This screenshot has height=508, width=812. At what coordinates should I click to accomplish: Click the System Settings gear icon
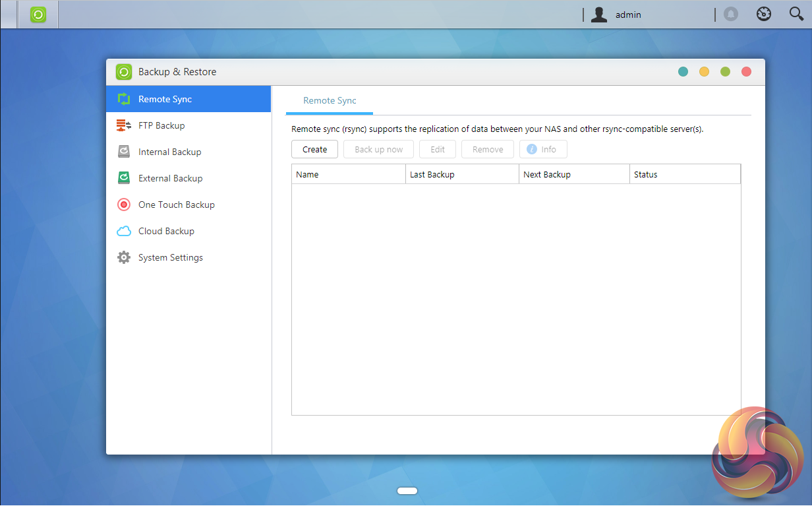point(124,257)
